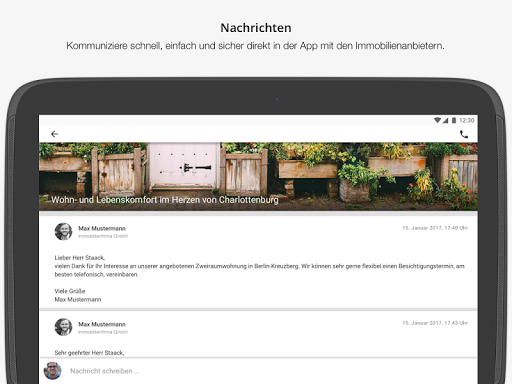The width and height of the screenshot is (512, 384).
Task: Tap 'Immobilienfirma GmbH' under the first message
Action: tap(103, 236)
